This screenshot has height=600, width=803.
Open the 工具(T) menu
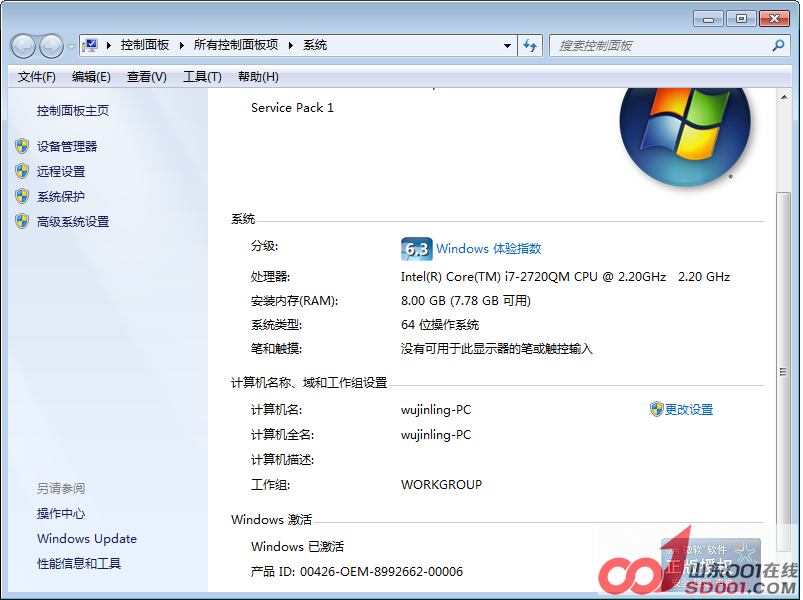[x=201, y=77]
